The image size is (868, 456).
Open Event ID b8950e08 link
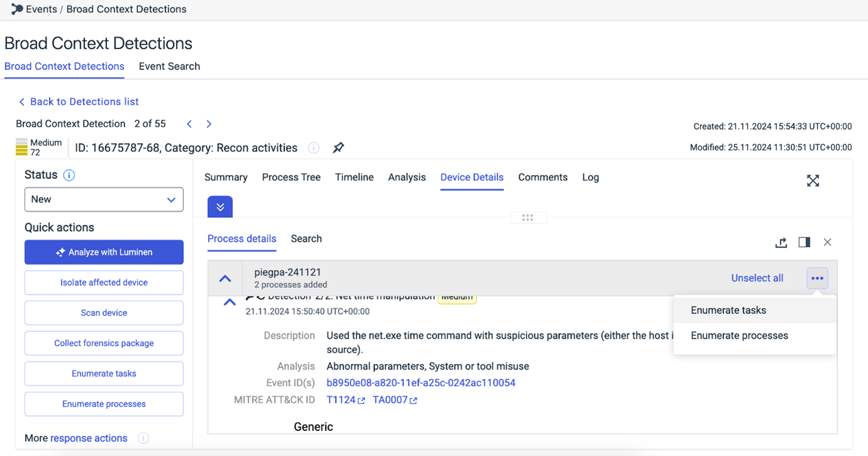[x=421, y=383]
